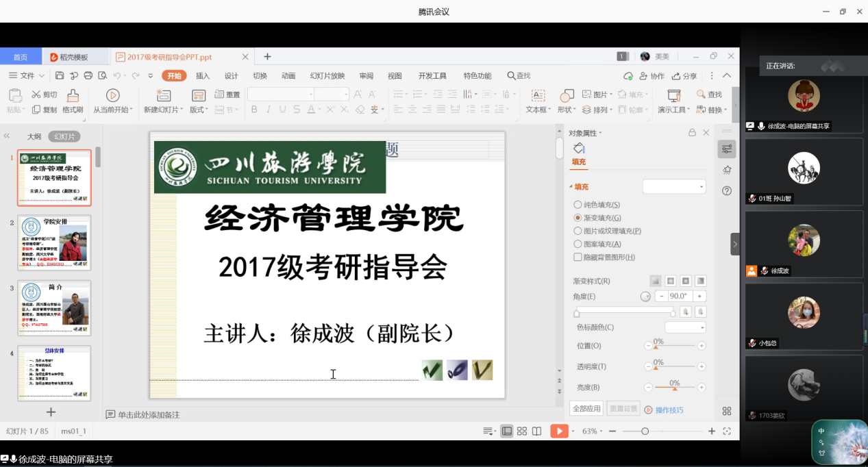Select the Format Painter (格式刷) tool
Image resolution: width=868 pixels, height=467 pixels.
click(x=73, y=101)
